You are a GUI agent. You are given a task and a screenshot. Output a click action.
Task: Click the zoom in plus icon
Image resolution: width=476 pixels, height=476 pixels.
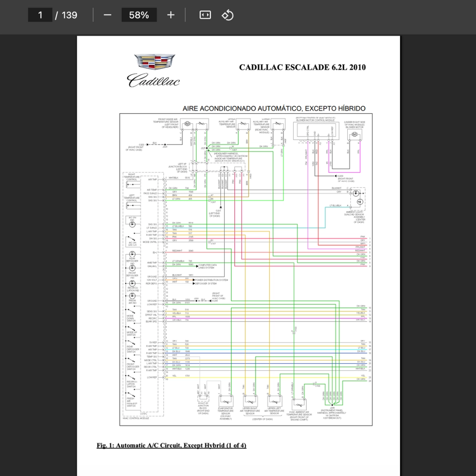coord(171,15)
